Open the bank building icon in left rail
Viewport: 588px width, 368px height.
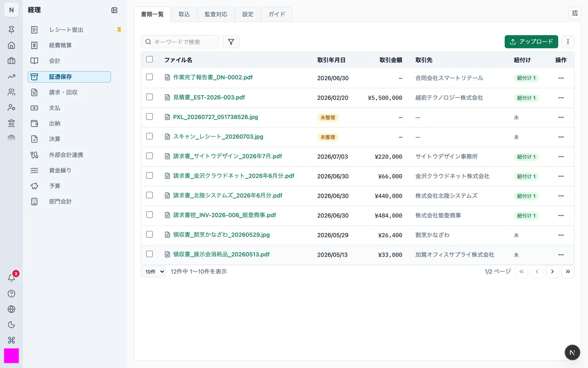[11, 123]
